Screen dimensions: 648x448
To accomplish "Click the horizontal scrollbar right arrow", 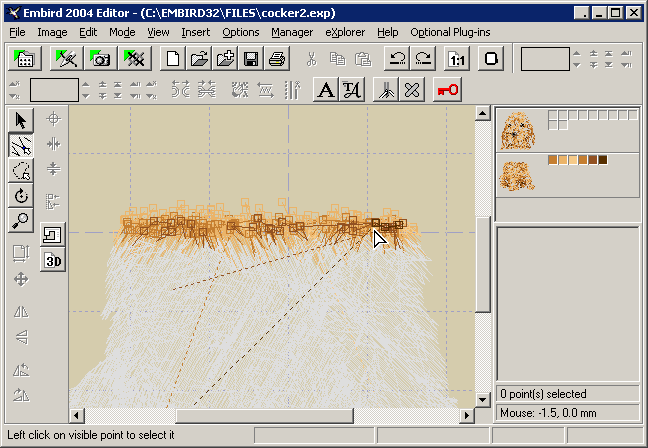I will 467,415.
